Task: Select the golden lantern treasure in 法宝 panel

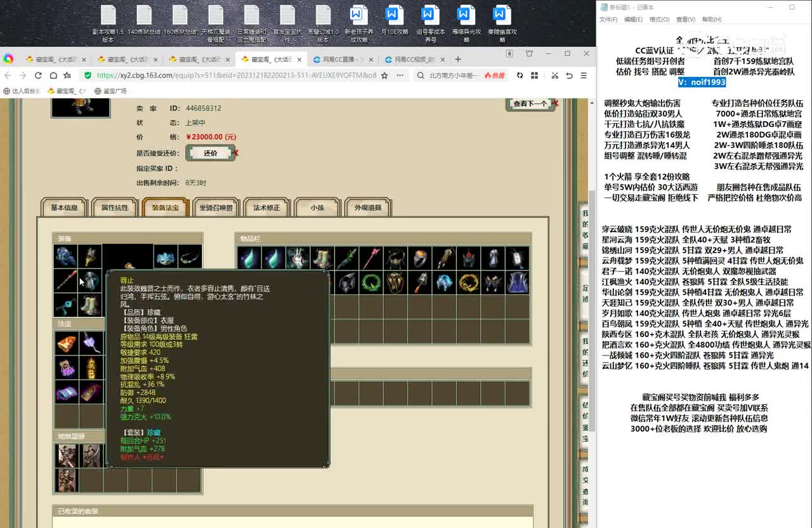Action: [91, 367]
